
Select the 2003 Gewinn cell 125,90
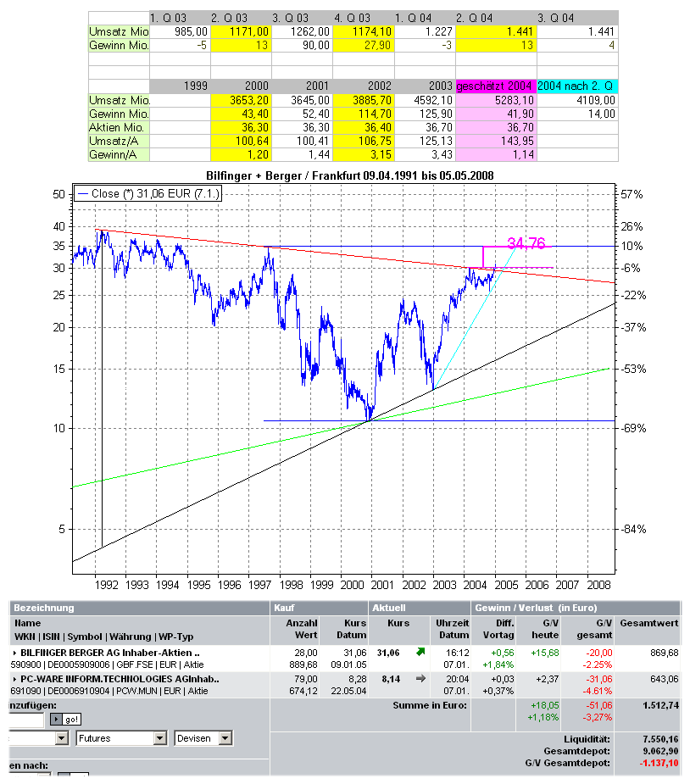pyautogui.click(x=425, y=114)
